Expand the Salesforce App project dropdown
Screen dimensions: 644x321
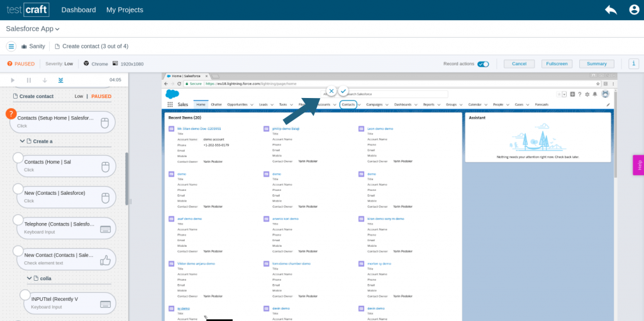pos(33,29)
